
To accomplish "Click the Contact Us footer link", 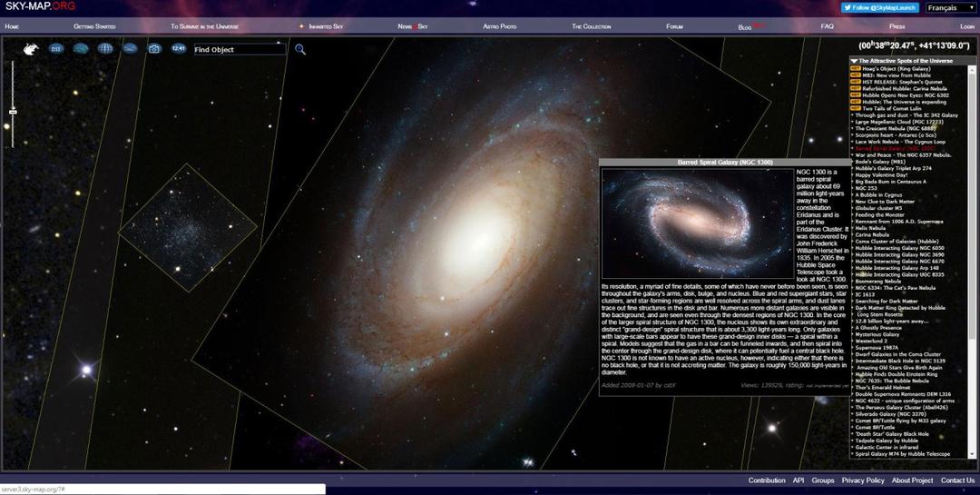I will coord(957,480).
